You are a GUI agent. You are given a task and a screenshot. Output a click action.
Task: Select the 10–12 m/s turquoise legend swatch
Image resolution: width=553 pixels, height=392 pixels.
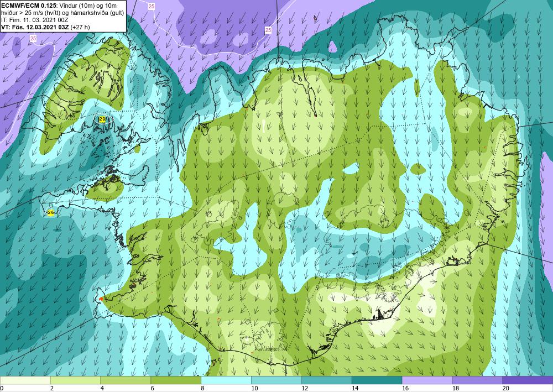click(276, 380)
